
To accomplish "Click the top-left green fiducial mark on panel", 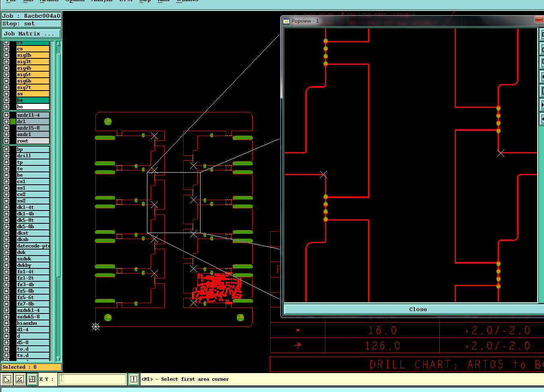I will click(x=108, y=122).
